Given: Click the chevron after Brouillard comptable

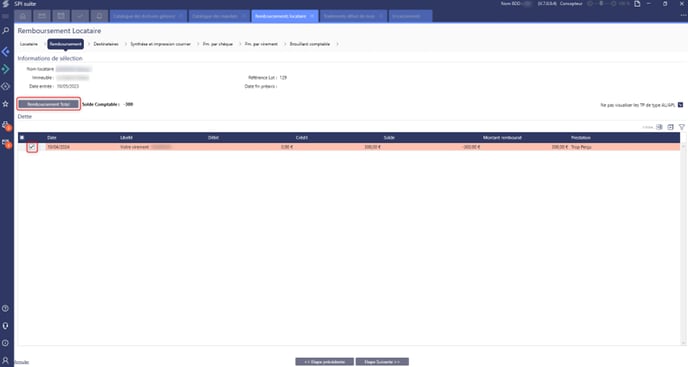Looking at the screenshot, I should [x=337, y=44].
